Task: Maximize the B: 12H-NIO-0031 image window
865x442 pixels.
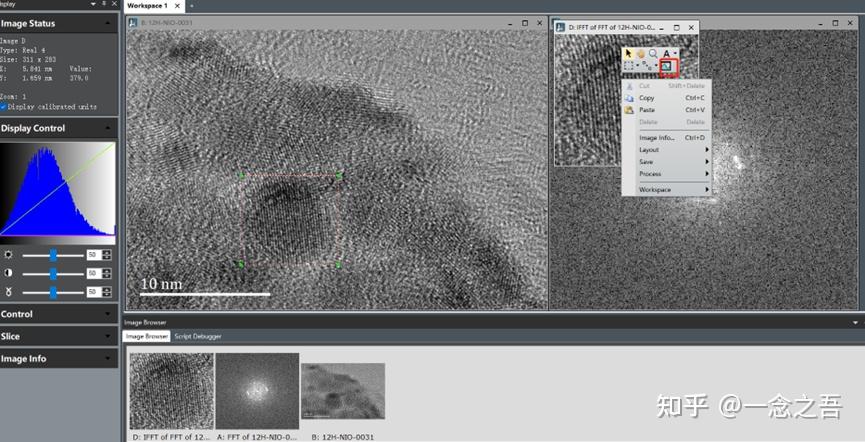Action: [x=525, y=23]
